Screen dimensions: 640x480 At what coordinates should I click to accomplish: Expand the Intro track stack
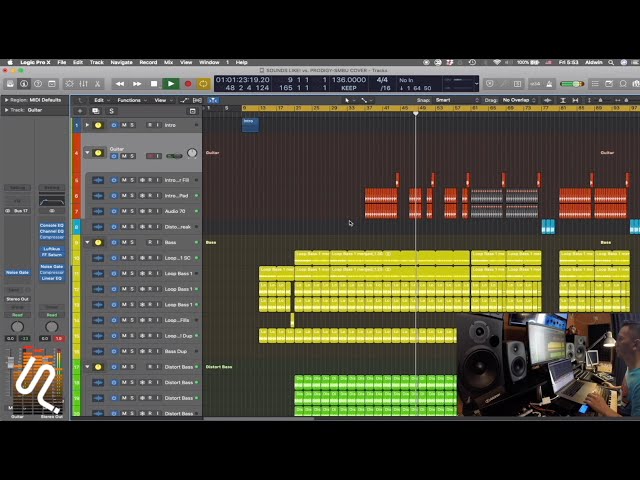tap(87, 125)
